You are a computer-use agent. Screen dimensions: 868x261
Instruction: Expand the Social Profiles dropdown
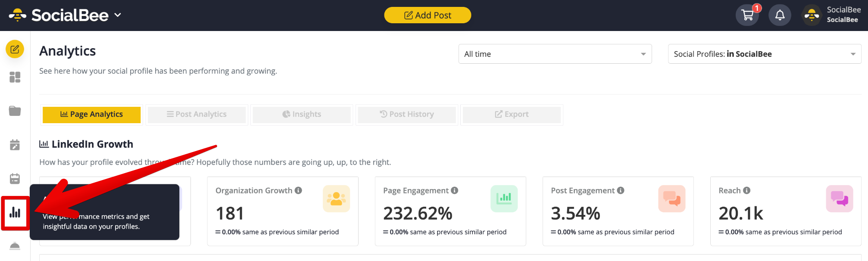pos(765,54)
